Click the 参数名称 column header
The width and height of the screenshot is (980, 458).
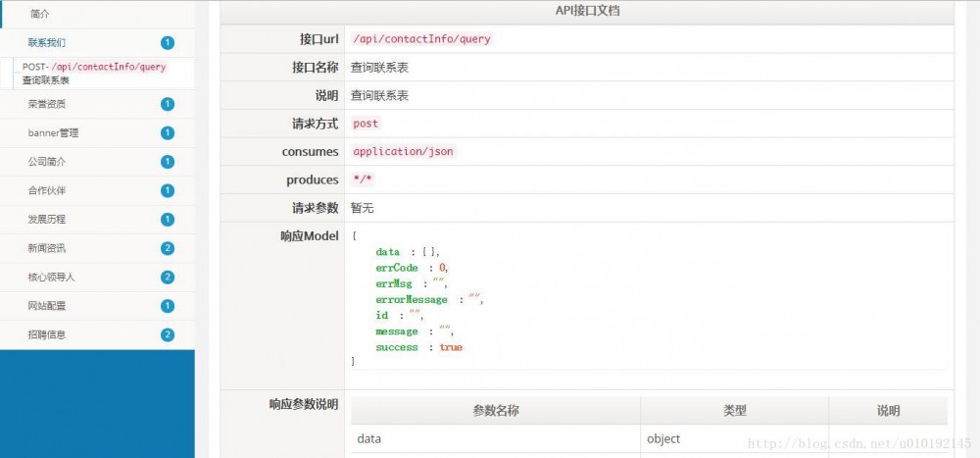coord(495,411)
